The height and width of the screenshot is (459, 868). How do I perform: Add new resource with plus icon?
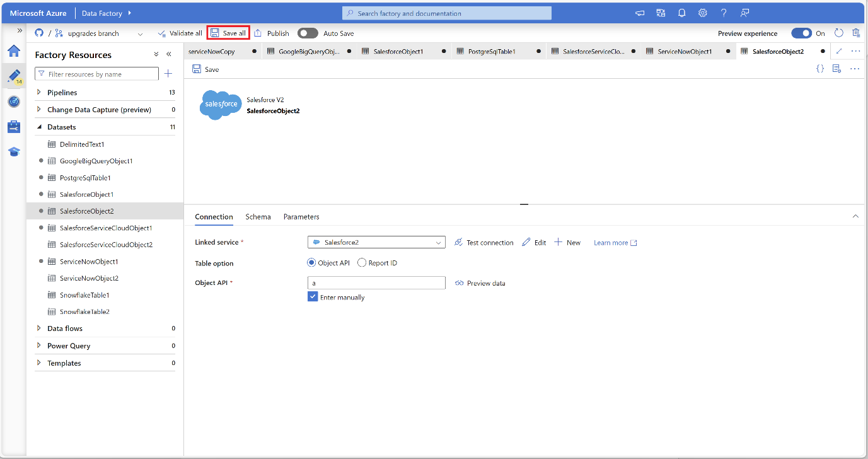point(168,74)
